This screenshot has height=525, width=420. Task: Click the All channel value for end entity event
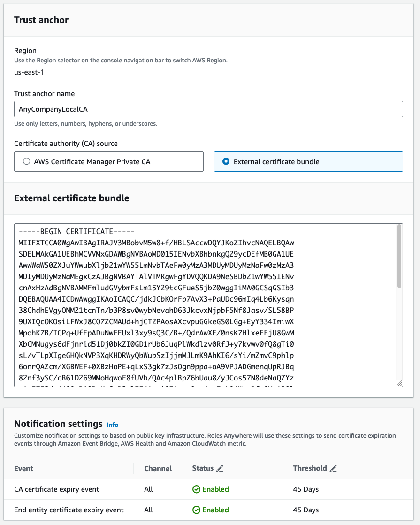pyautogui.click(x=148, y=510)
